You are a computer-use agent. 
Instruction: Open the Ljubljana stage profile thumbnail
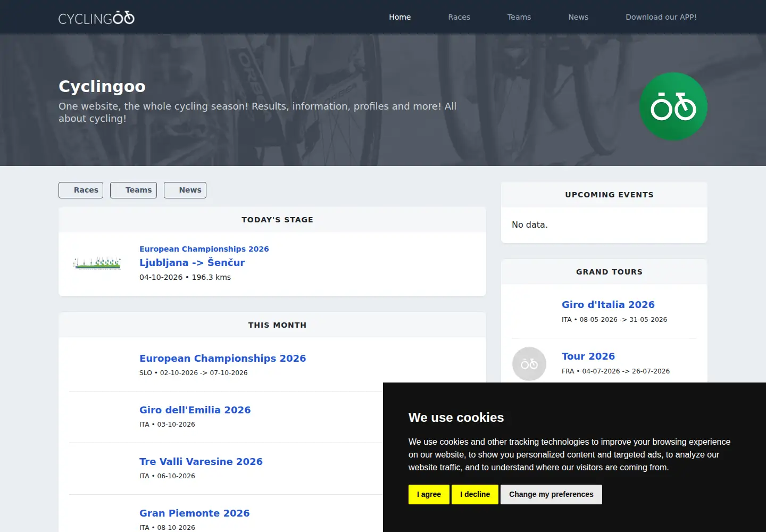(97, 263)
